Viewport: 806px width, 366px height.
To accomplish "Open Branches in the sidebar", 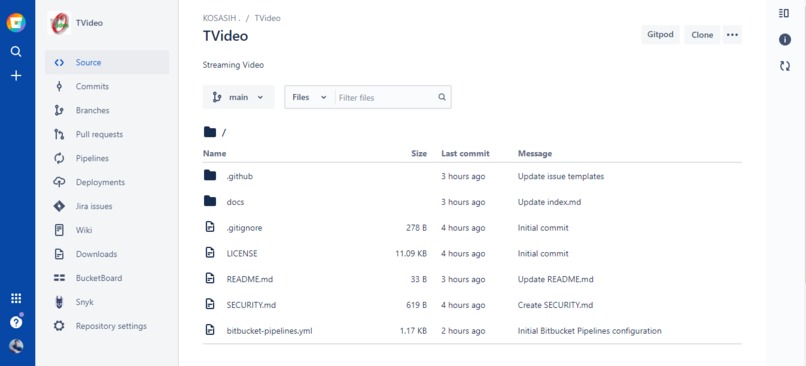I will [x=107, y=111].
